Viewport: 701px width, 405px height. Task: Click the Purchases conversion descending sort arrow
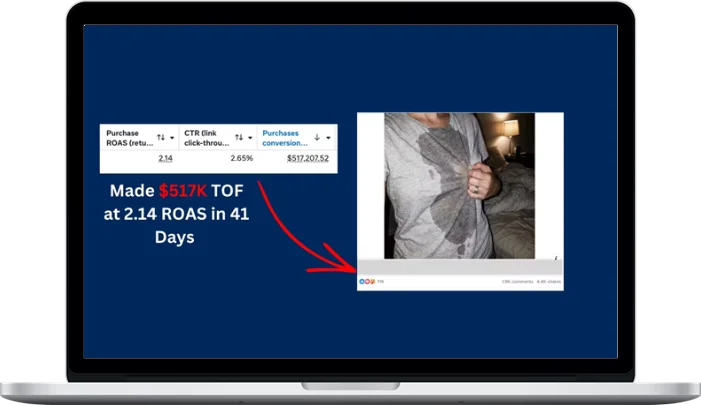(318, 137)
